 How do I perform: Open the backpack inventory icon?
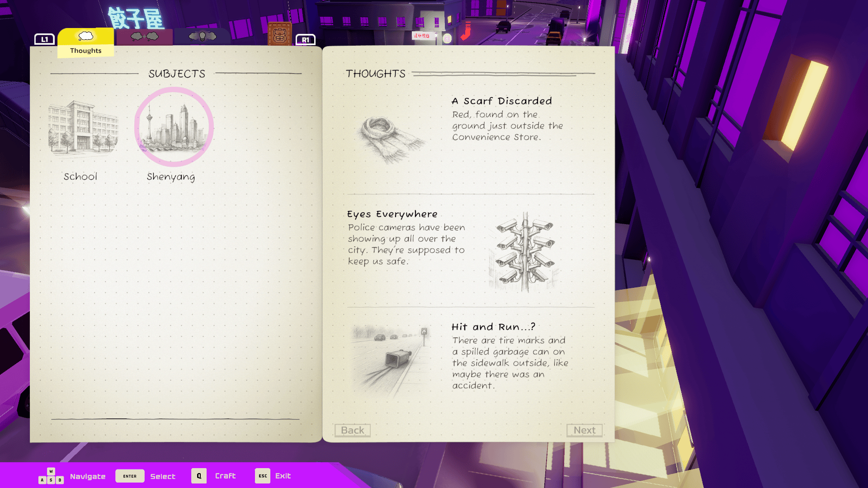point(279,35)
